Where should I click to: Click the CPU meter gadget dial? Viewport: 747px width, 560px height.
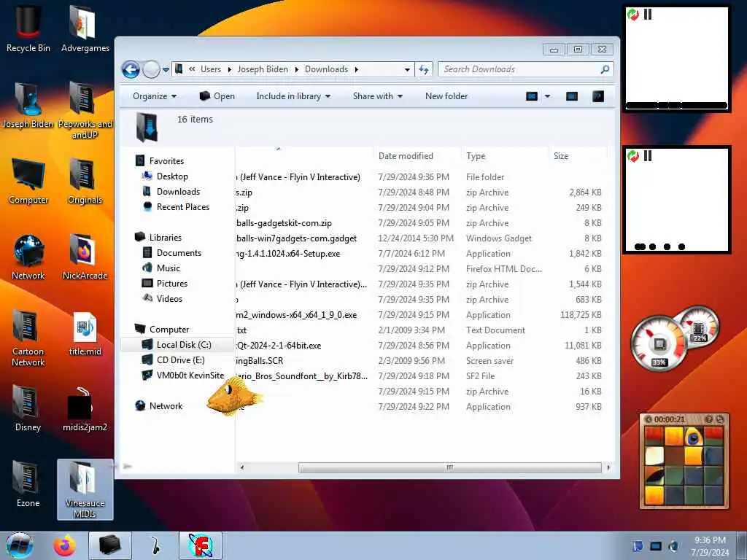pyautogui.click(x=659, y=344)
